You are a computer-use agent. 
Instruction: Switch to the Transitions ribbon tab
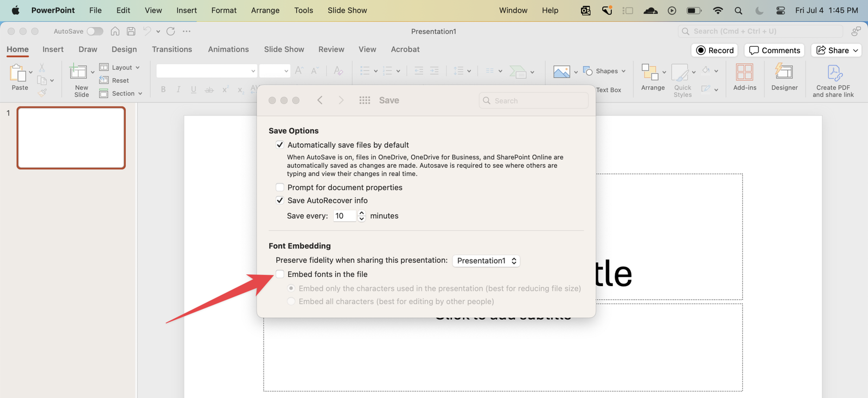pos(172,49)
